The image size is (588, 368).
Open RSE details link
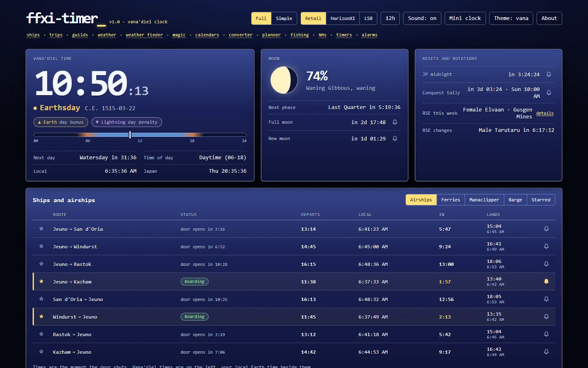point(545,113)
